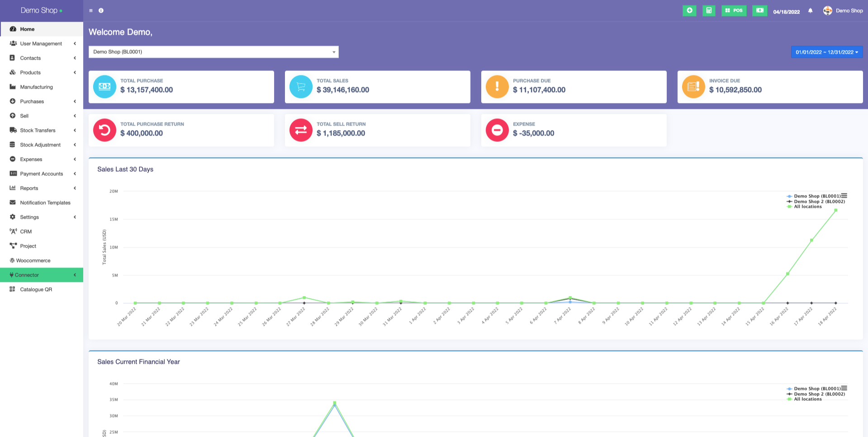Viewport: 868px width, 437px height.
Task: Open the highlighted Connector menu item
Action: click(42, 275)
